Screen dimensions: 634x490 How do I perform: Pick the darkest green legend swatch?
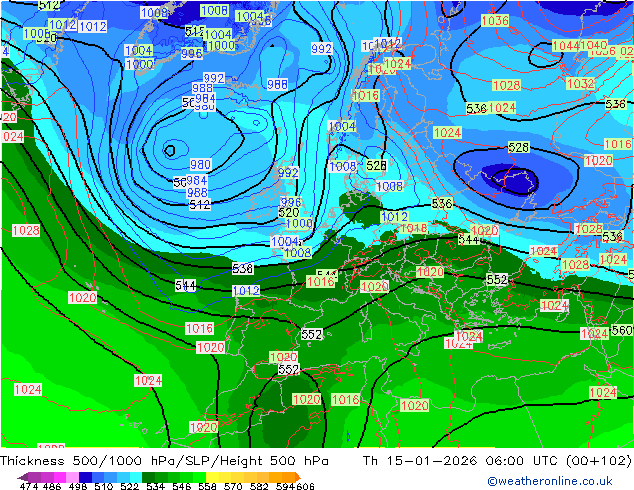[x=148, y=477]
